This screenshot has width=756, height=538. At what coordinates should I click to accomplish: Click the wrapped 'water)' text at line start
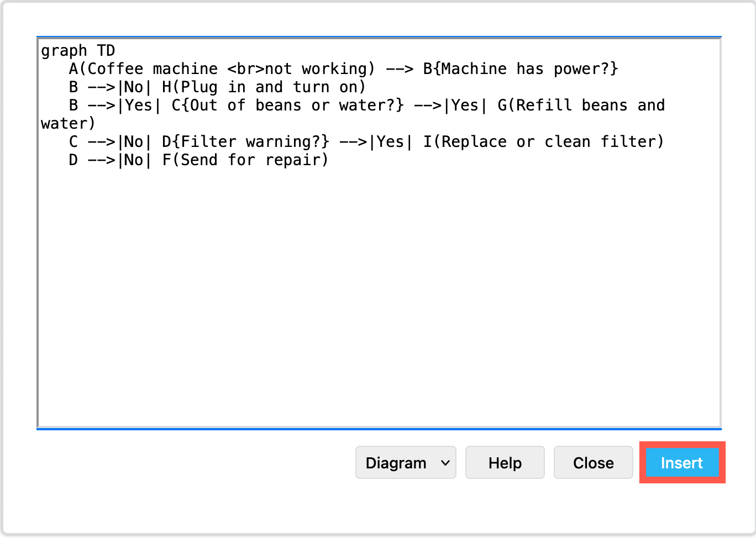pyautogui.click(x=65, y=123)
